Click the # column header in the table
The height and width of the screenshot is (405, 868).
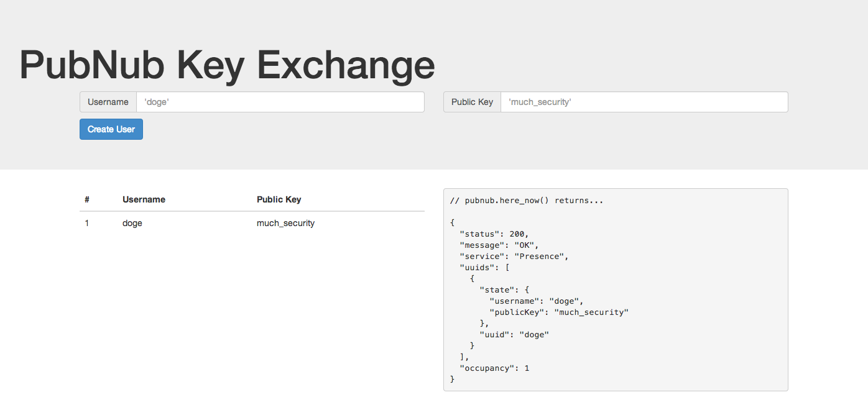tap(87, 199)
